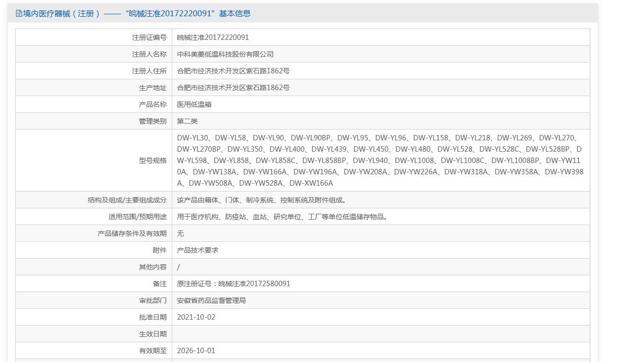Open the 产品技术要求 attachment text
The width and height of the screenshot is (644, 362).
coord(198,250)
